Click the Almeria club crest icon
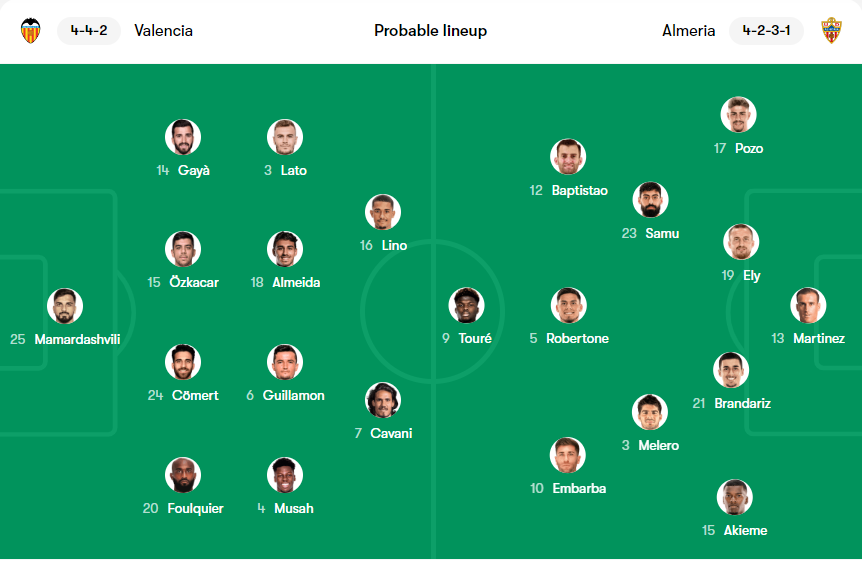This screenshot has height=562, width=862. coord(831,30)
